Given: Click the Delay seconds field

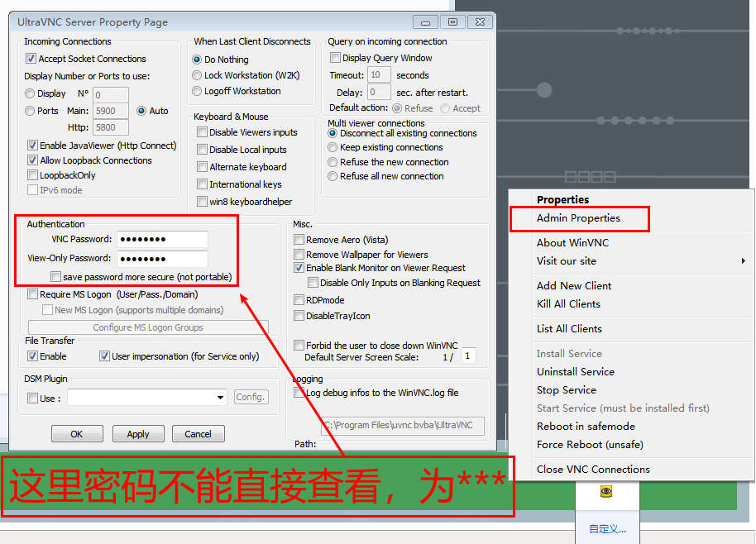Looking at the screenshot, I should pyautogui.click(x=379, y=92).
